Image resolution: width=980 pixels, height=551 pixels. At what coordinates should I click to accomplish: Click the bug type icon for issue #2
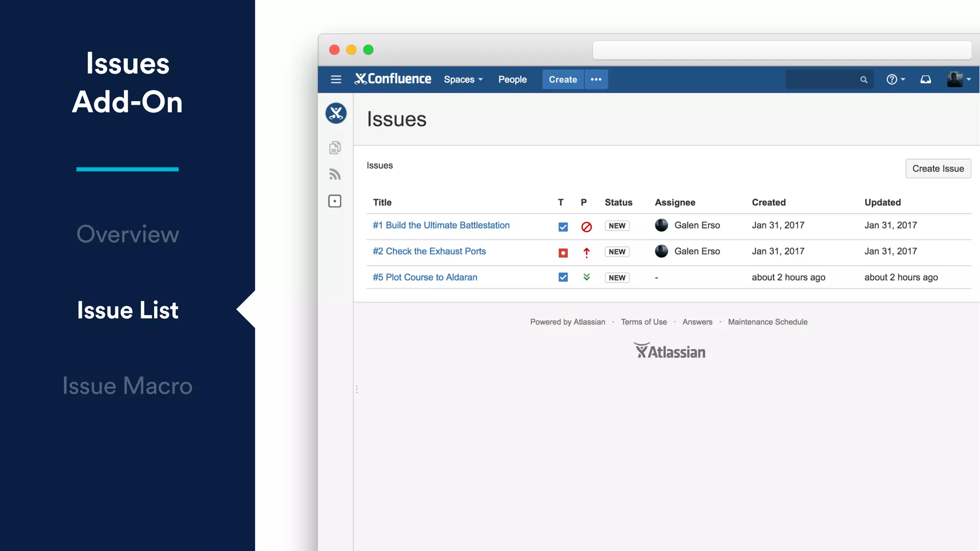tap(563, 253)
